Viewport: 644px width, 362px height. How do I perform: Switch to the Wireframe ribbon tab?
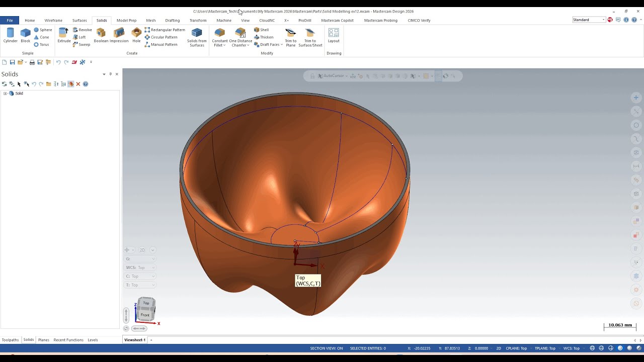pyautogui.click(x=53, y=21)
